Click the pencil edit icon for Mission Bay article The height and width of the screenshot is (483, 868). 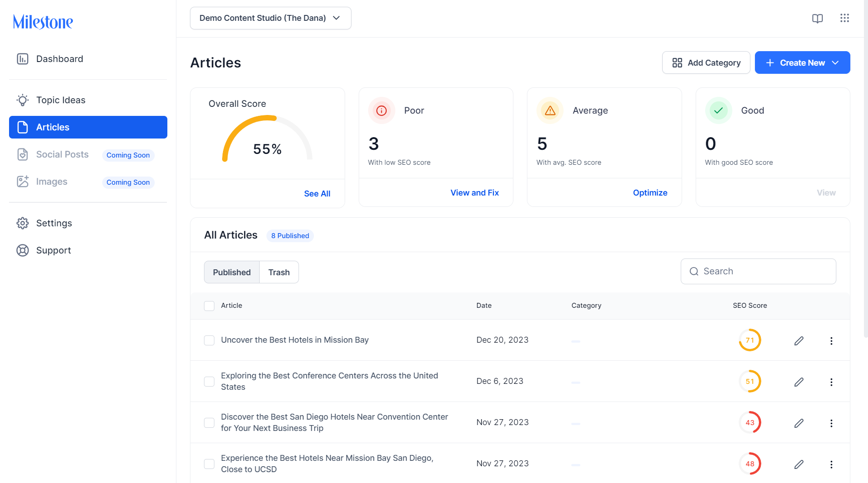pos(799,341)
